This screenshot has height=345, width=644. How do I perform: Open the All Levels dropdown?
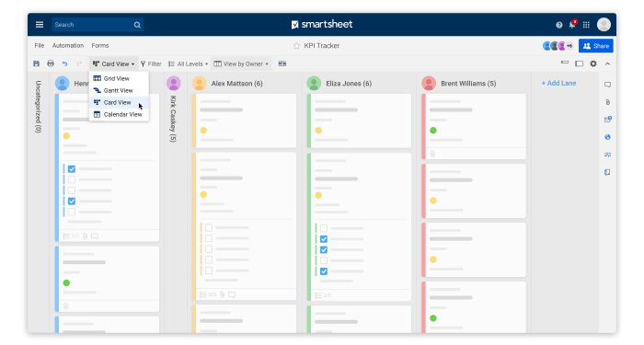(188, 64)
